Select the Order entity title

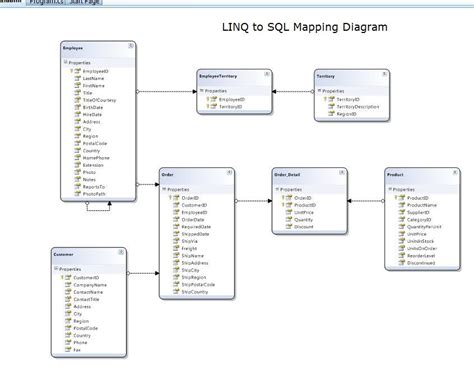(167, 175)
